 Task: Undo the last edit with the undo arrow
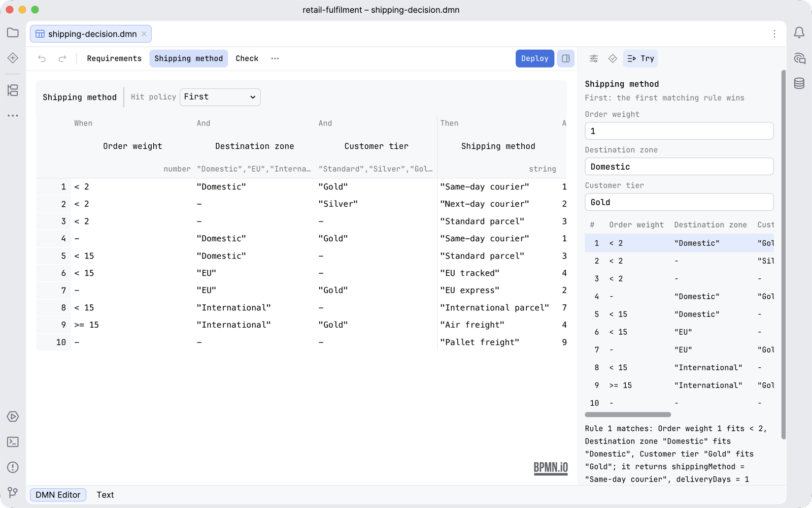(42, 58)
